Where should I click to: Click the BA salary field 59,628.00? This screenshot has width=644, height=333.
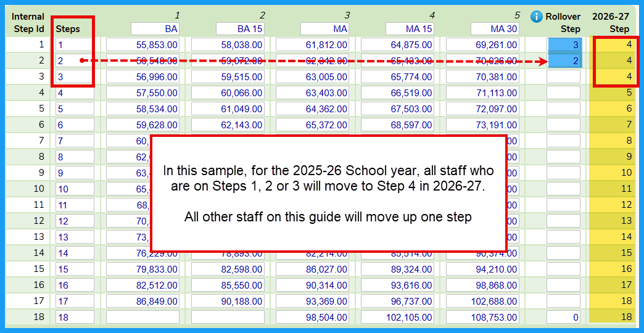tap(143, 125)
